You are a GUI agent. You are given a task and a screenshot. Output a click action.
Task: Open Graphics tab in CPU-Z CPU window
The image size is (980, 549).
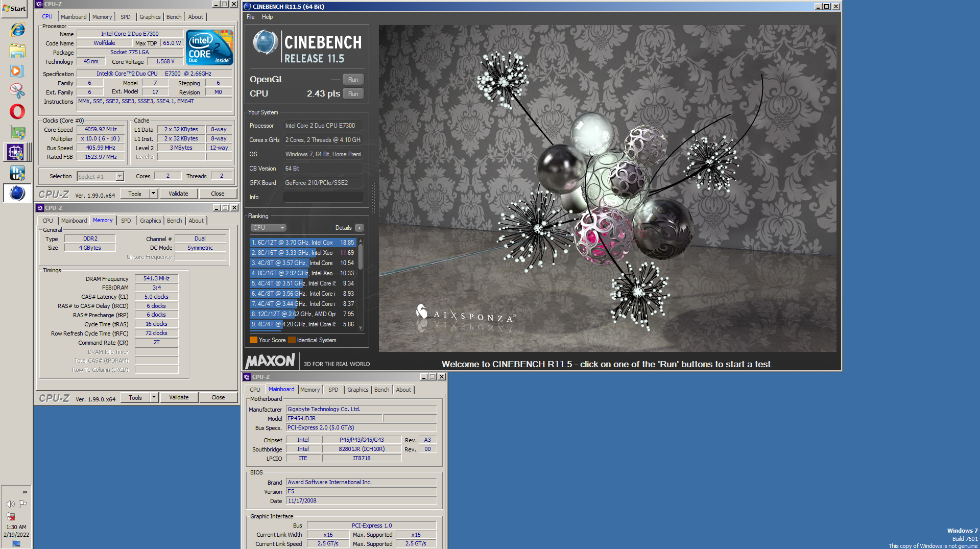(150, 17)
